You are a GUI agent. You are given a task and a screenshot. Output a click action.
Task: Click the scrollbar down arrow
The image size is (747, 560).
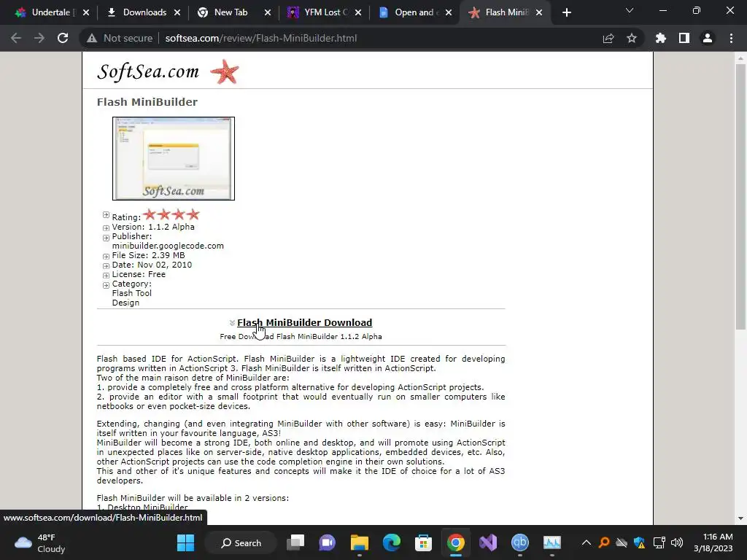740,518
